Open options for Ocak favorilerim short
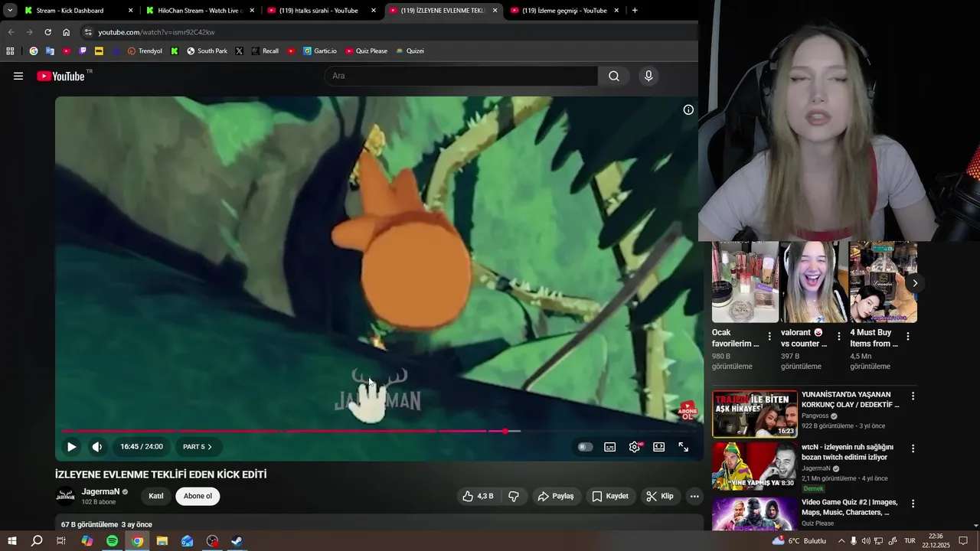 (x=770, y=336)
